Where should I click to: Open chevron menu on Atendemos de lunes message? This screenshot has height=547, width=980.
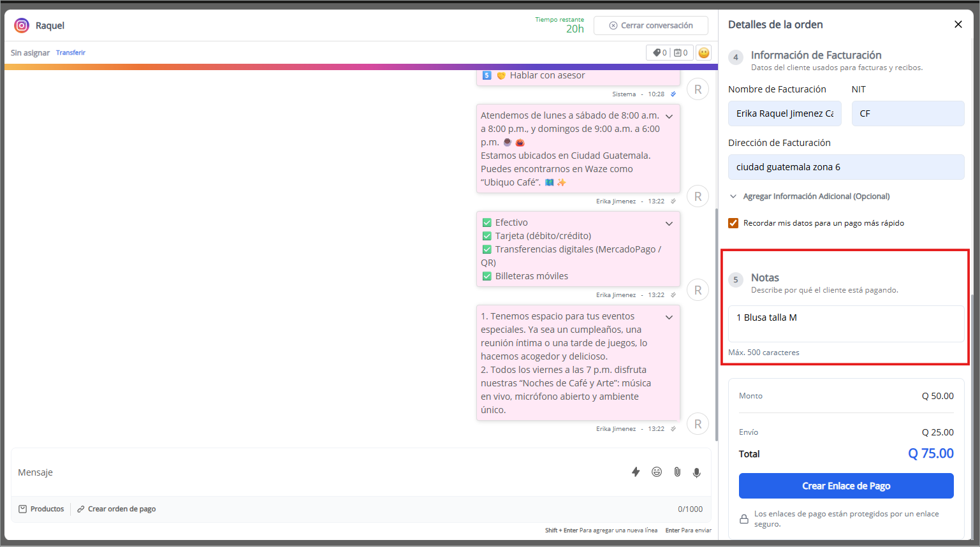(x=669, y=116)
